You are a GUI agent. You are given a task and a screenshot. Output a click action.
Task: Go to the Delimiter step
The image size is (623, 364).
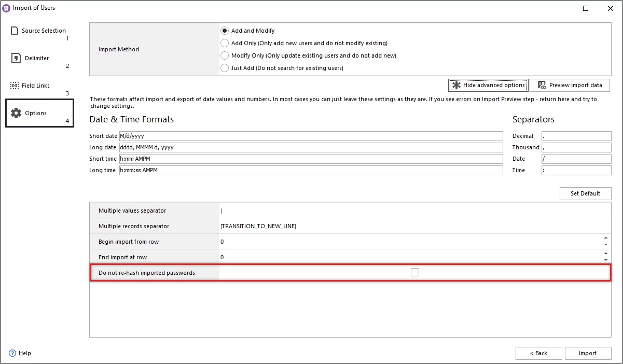pyautogui.click(x=36, y=58)
